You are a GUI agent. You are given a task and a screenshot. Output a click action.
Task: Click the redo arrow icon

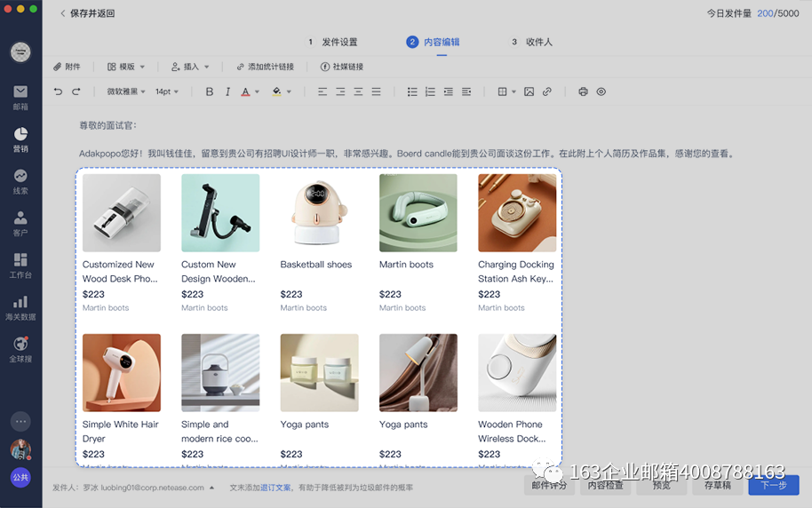click(x=76, y=91)
